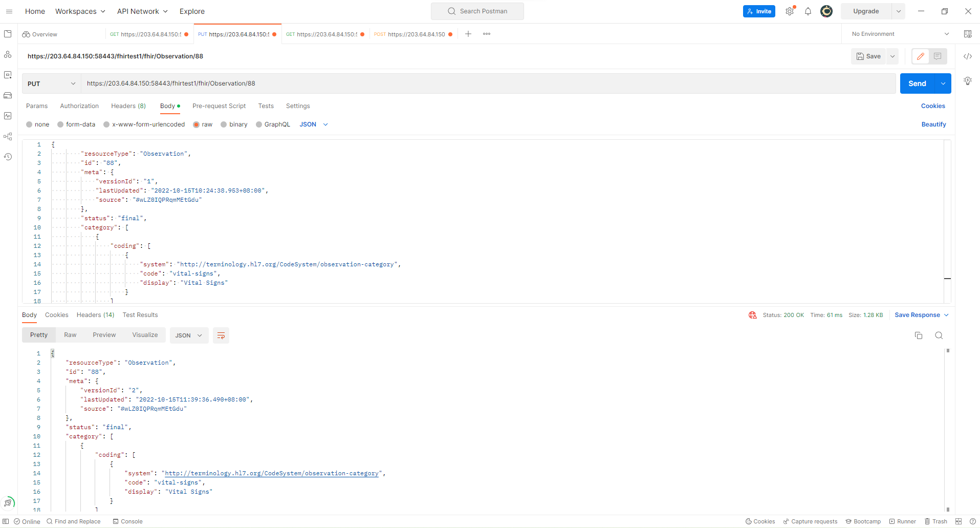980x528 pixels.
Task: Open the comments icon
Action: tap(938, 56)
